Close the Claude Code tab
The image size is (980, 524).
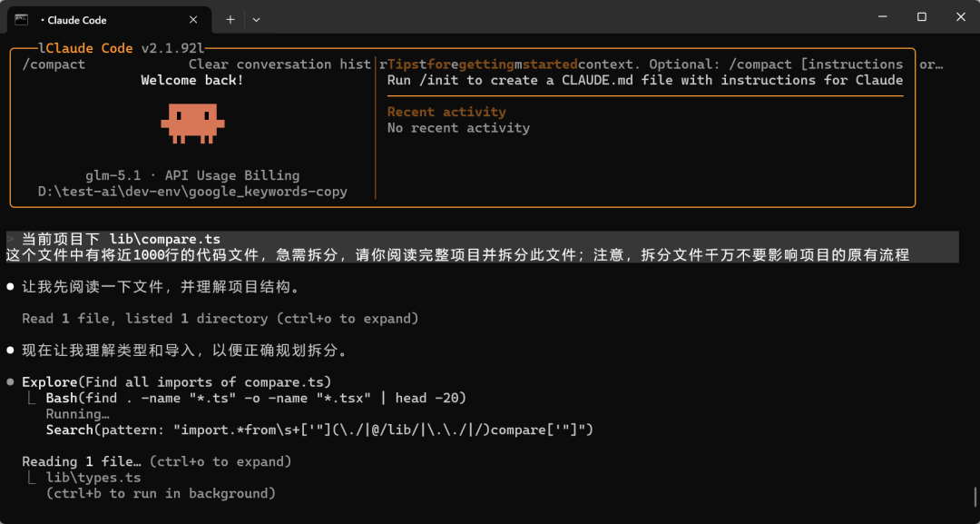[193, 20]
